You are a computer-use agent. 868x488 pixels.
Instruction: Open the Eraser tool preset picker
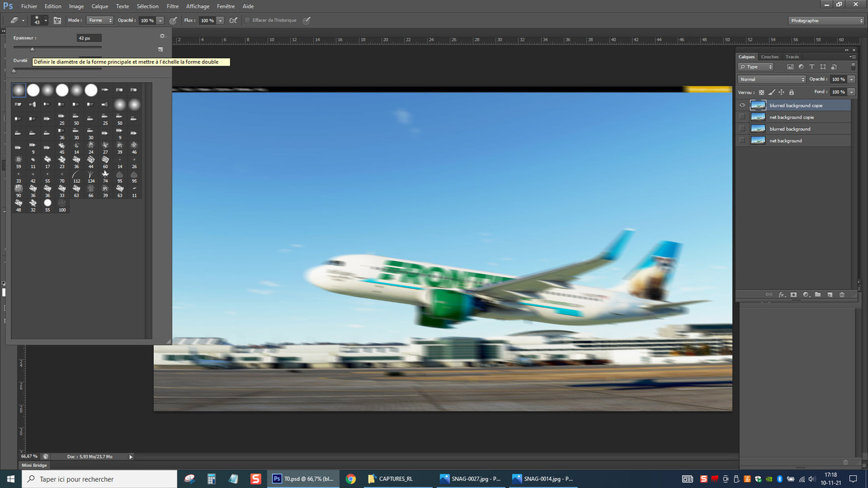pos(18,20)
